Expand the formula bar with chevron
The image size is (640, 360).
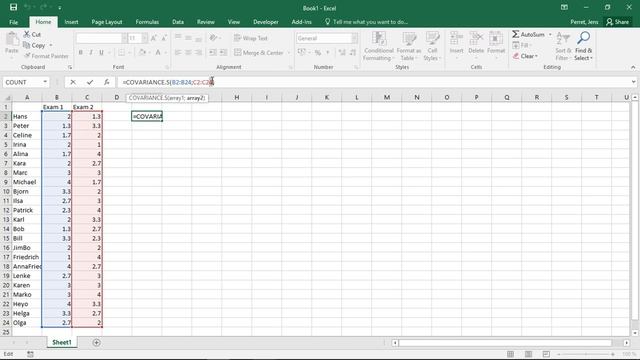tap(633, 82)
